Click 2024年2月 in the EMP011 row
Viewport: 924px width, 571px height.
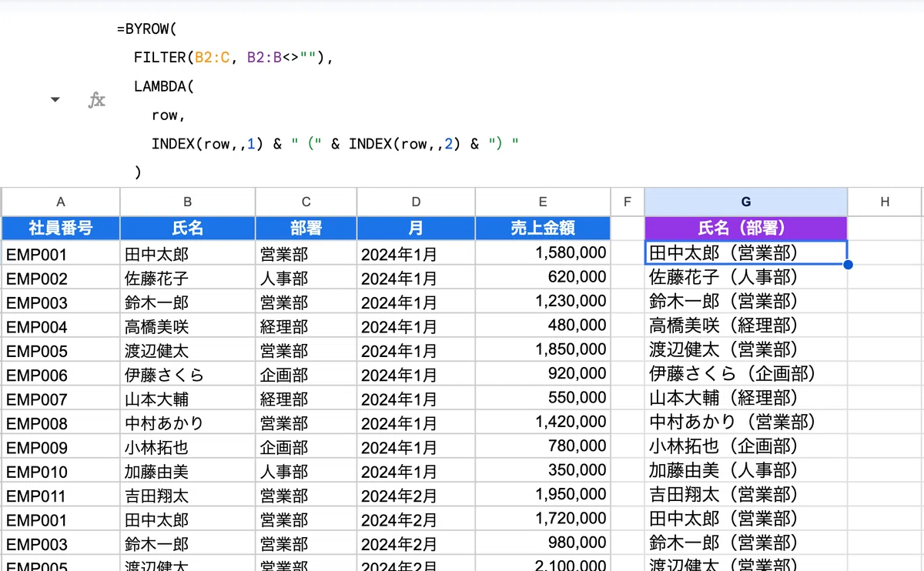click(x=416, y=496)
